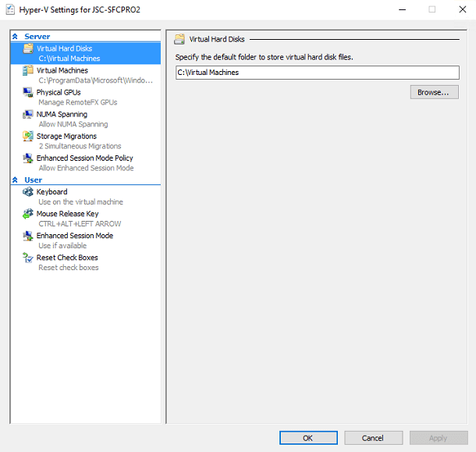Select Virtual Hard Disks settings item
The width and height of the screenshot is (476, 452).
tap(86, 53)
